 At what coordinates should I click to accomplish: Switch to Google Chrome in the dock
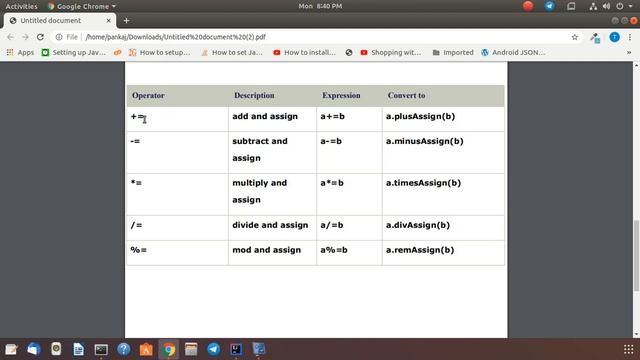click(168, 349)
